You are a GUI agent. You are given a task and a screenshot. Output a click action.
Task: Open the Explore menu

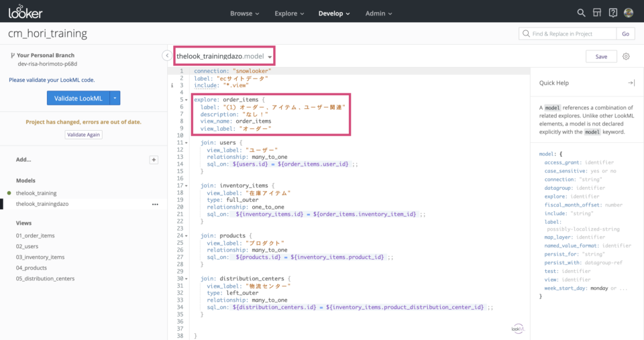point(289,13)
